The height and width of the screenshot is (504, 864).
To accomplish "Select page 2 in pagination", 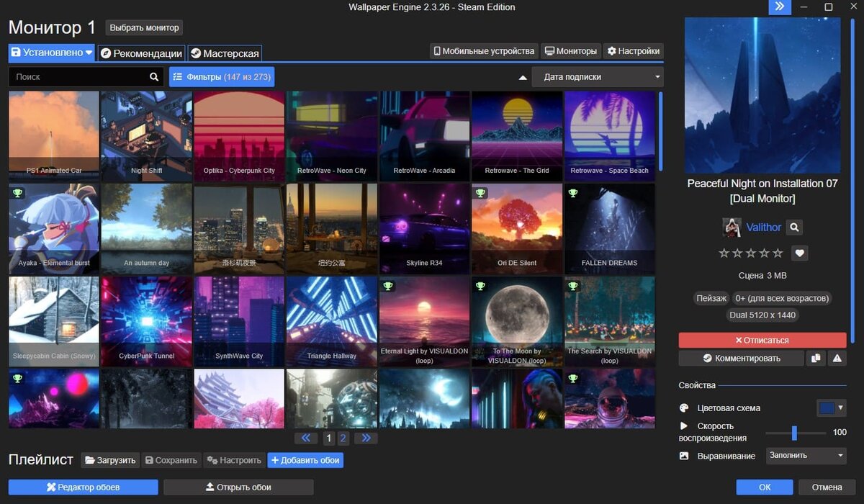I will coord(343,438).
